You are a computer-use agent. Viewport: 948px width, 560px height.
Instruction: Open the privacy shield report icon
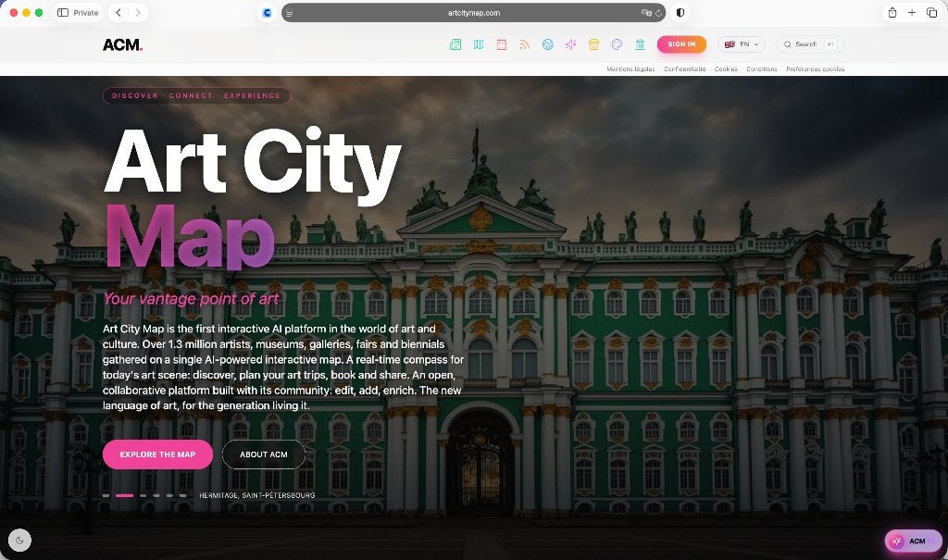(x=680, y=13)
